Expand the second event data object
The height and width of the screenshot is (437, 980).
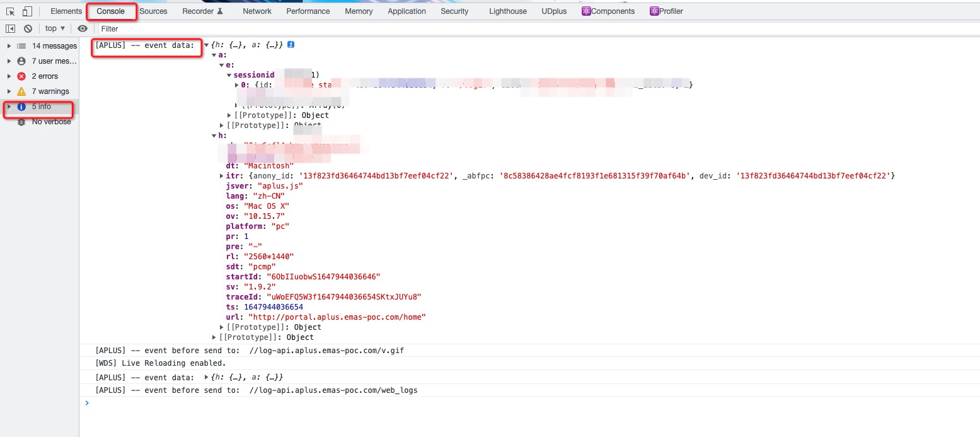click(x=206, y=377)
